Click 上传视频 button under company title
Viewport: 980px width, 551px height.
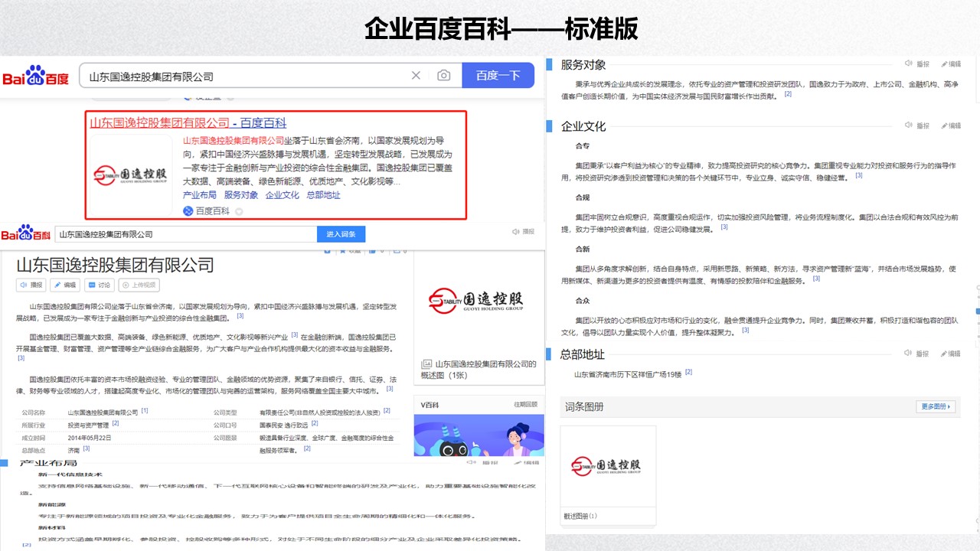139,285
